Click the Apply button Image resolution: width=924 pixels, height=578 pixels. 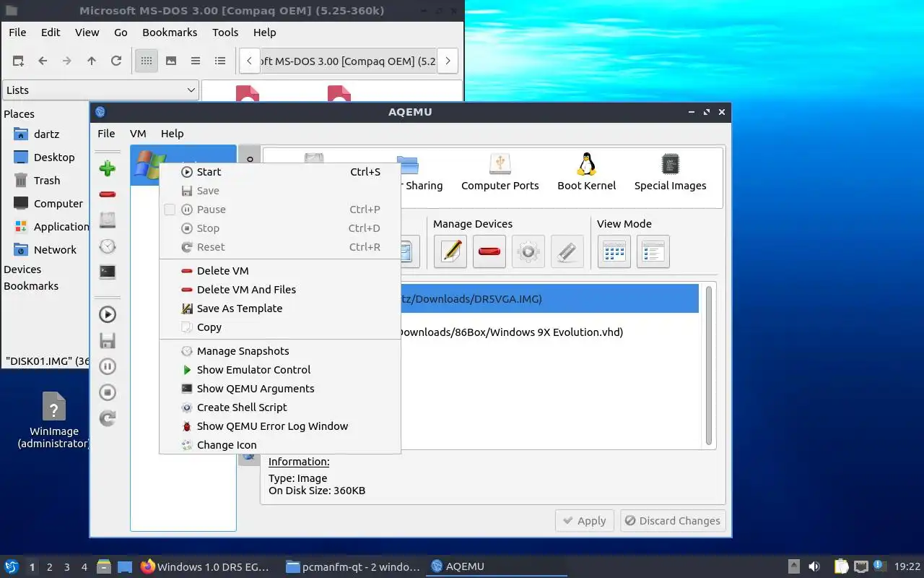584,521
